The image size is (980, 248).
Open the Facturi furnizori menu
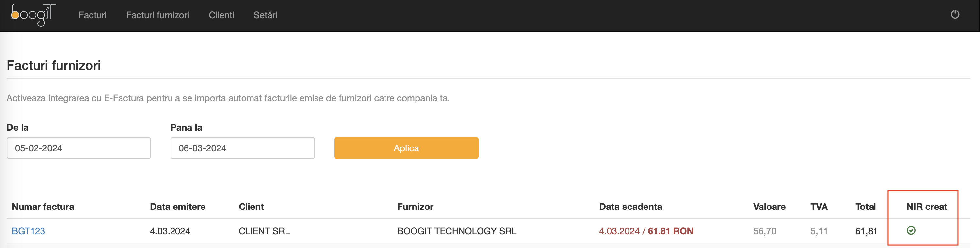pyautogui.click(x=157, y=15)
